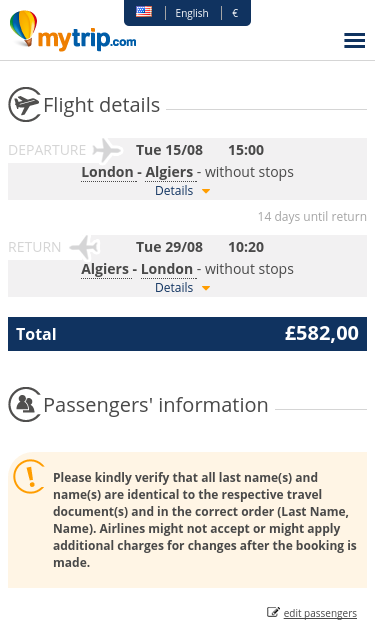Select the US flag country icon
This screenshot has width=375, height=627.
click(x=144, y=12)
